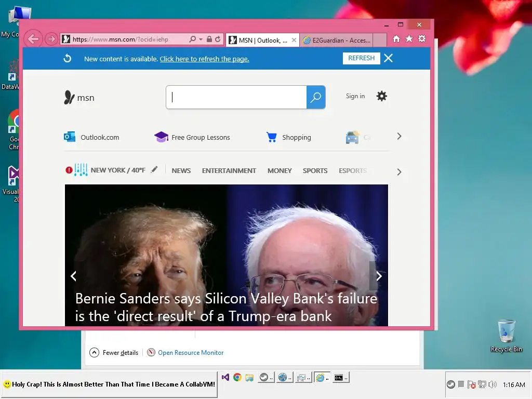Switch to Command Prompt on taskbar

pos(340,377)
